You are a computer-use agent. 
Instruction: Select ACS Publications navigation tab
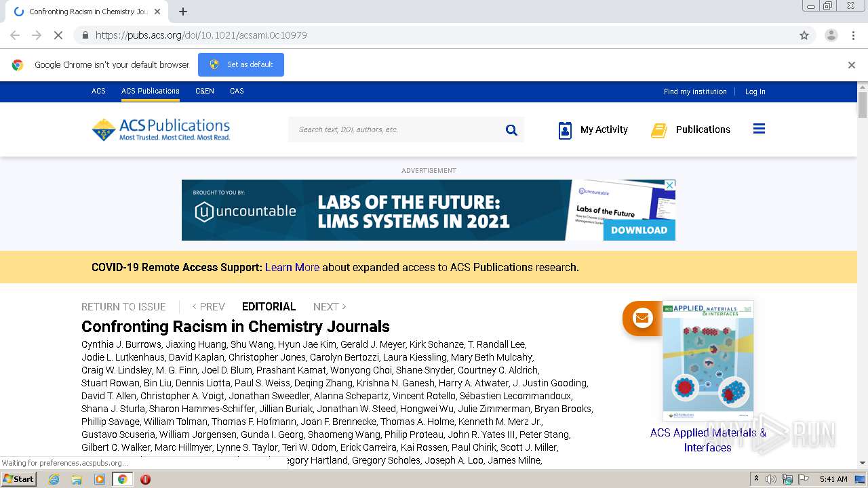(151, 91)
